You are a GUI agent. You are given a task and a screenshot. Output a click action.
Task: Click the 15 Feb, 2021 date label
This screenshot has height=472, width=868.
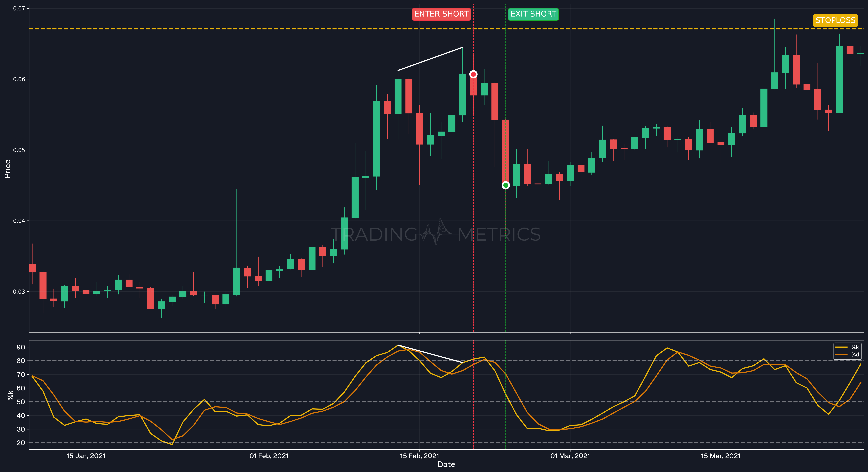pos(419,456)
